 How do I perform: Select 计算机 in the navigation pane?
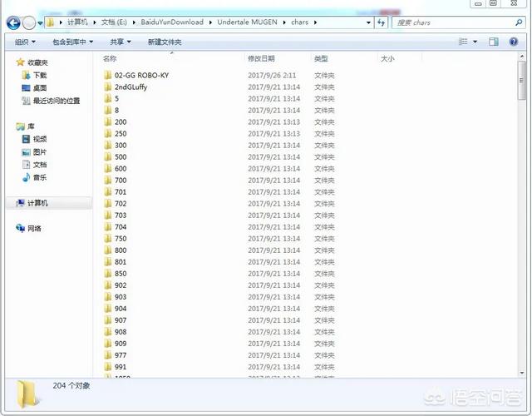[37, 203]
